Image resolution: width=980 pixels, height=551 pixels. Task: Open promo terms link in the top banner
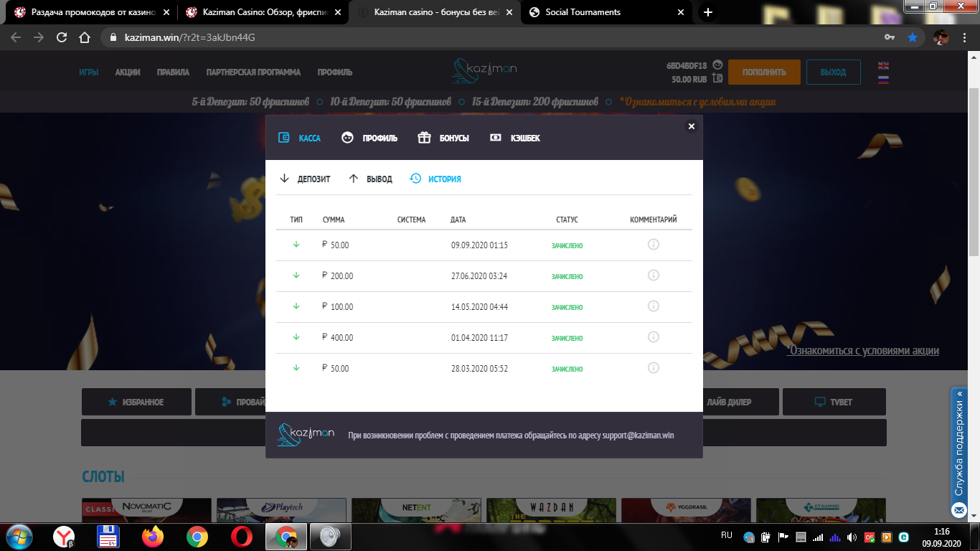tap(697, 102)
